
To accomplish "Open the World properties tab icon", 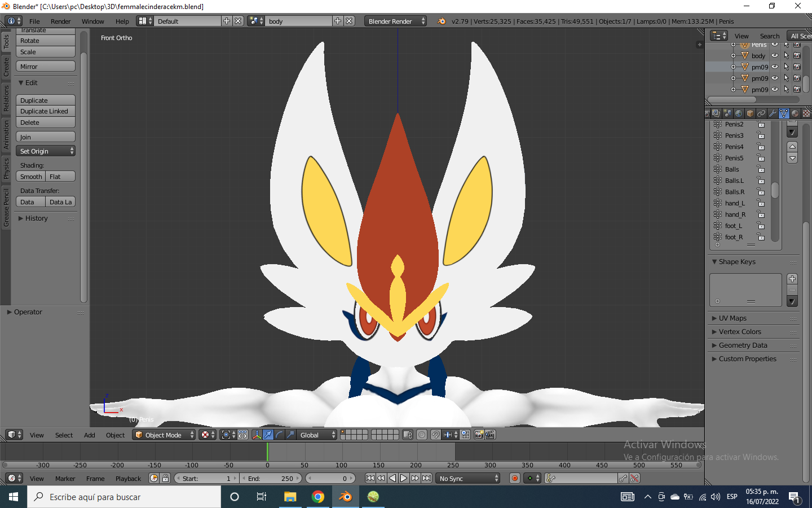I will (x=739, y=113).
